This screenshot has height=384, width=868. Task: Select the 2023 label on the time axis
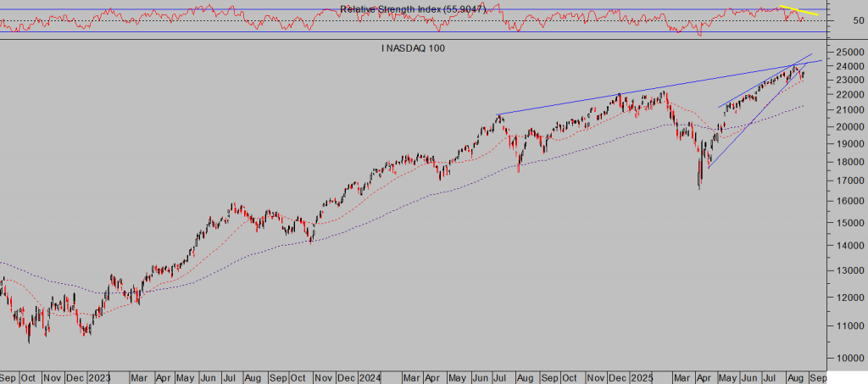tap(99, 376)
